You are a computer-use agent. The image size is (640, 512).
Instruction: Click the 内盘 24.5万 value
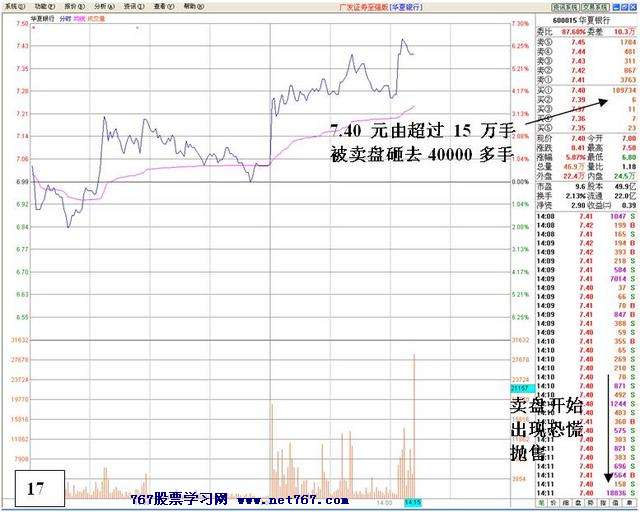click(x=625, y=176)
